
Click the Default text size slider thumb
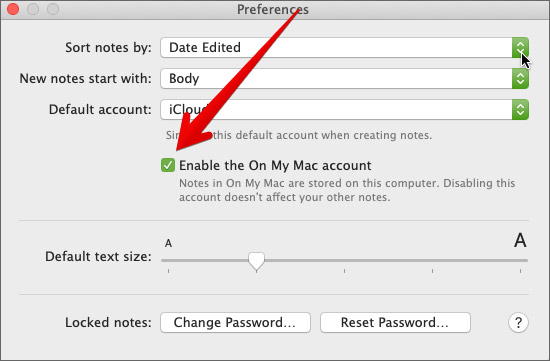coord(256,261)
